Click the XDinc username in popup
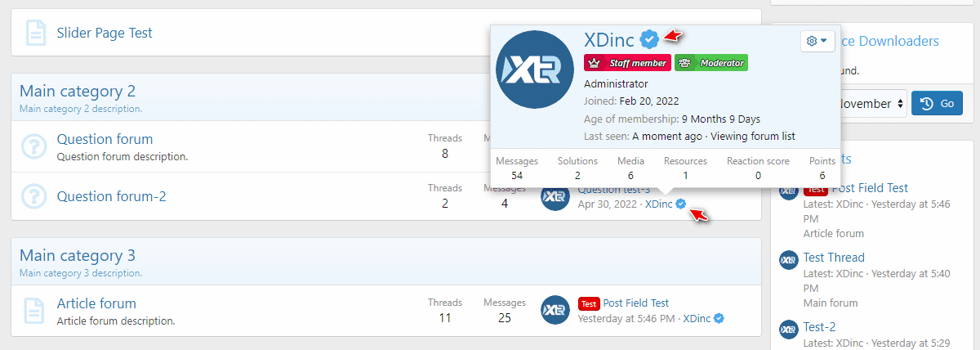The width and height of the screenshot is (980, 350). pyautogui.click(x=609, y=39)
